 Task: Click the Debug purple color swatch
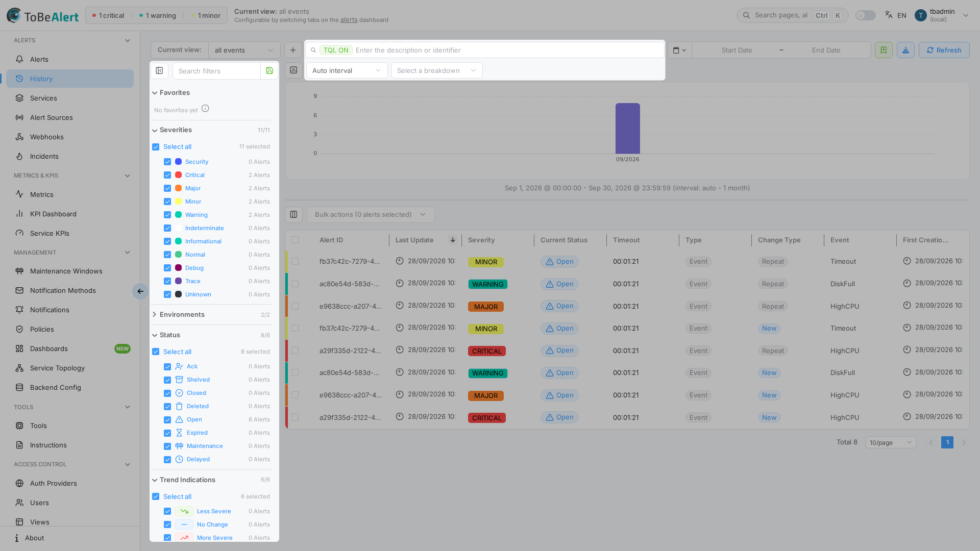178,268
